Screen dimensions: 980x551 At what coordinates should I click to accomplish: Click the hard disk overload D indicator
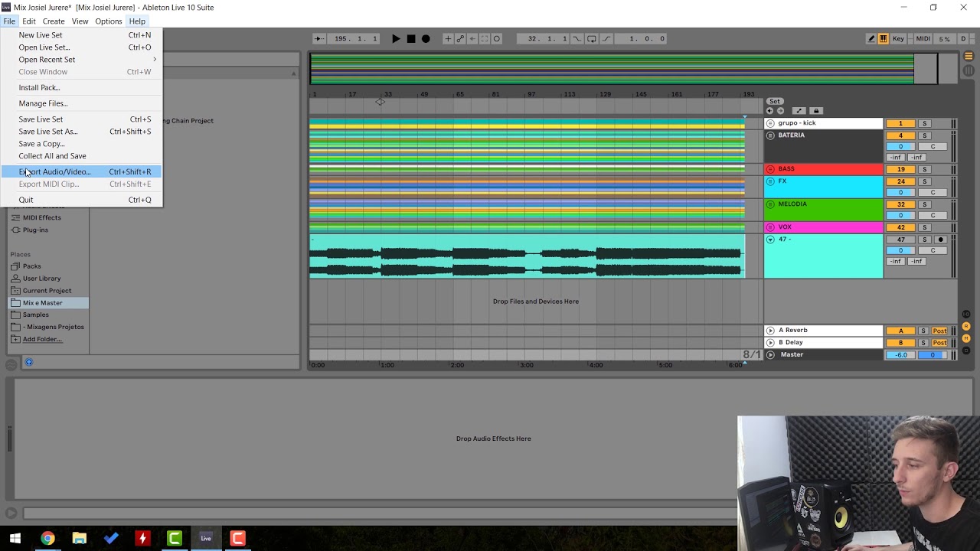click(x=963, y=38)
